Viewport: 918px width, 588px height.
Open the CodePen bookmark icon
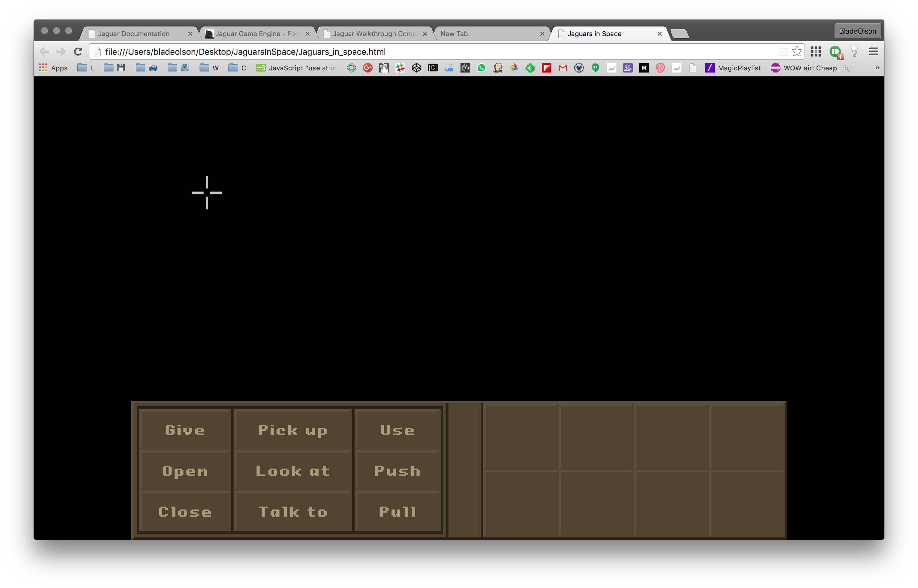(x=416, y=68)
